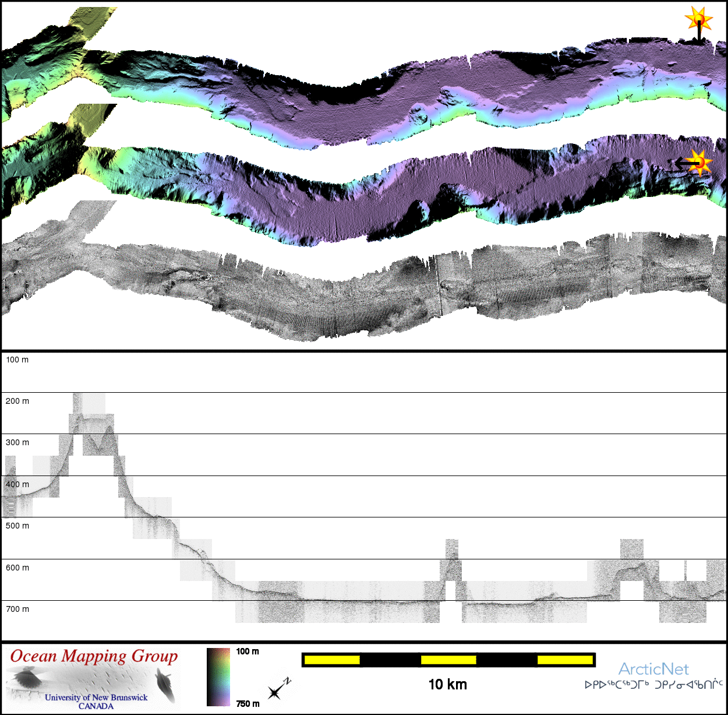Click the 400 m depth axis label
The width and height of the screenshot is (728, 715).
click(x=17, y=484)
